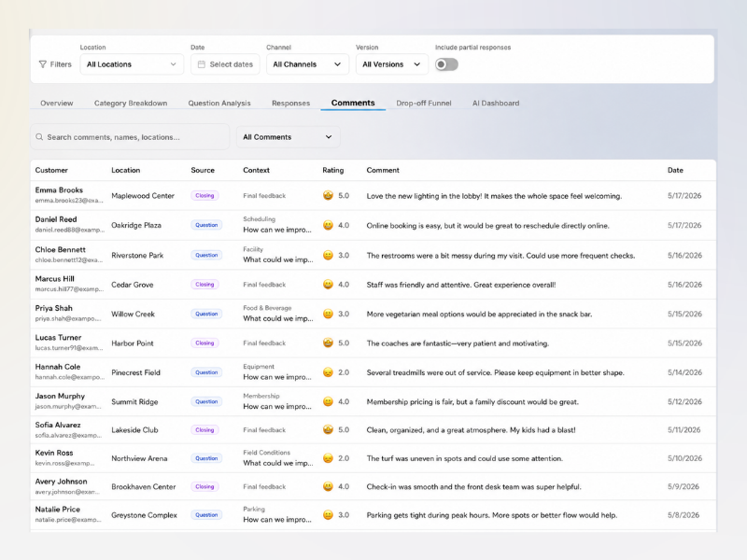The width and height of the screenshot is (747, 560).
Task: Go to the Responses tab
Action: (290, 103)
